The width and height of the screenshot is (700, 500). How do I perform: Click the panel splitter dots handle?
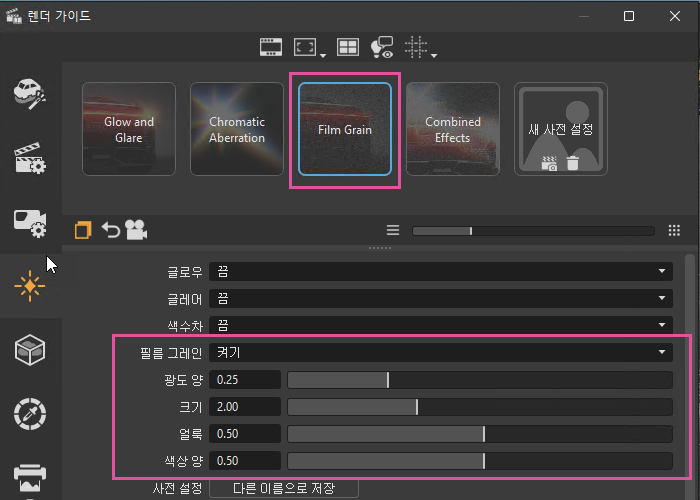point(380,248)
